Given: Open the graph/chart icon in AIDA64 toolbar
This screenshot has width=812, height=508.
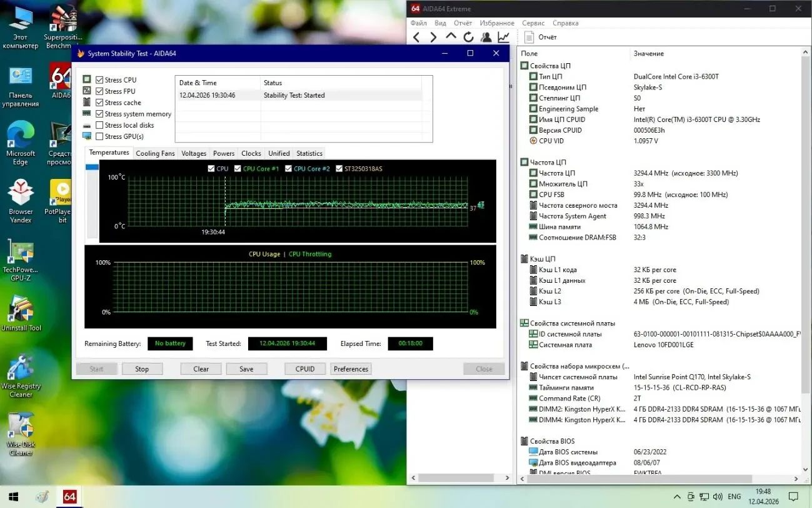Looking at the screenshot, I should point(503,37).
